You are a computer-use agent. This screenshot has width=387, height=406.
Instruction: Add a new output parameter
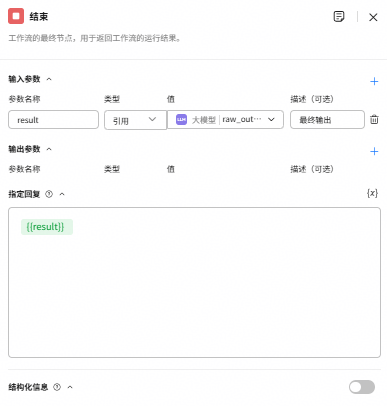(374, 151)
